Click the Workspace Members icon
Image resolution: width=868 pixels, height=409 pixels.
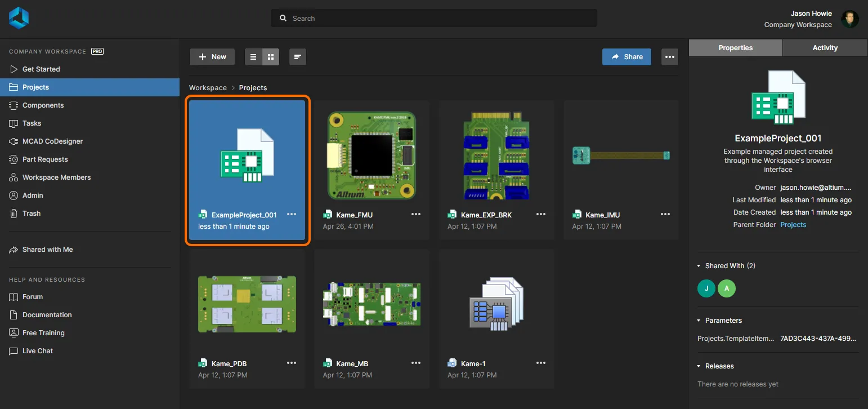click(14, 177)
